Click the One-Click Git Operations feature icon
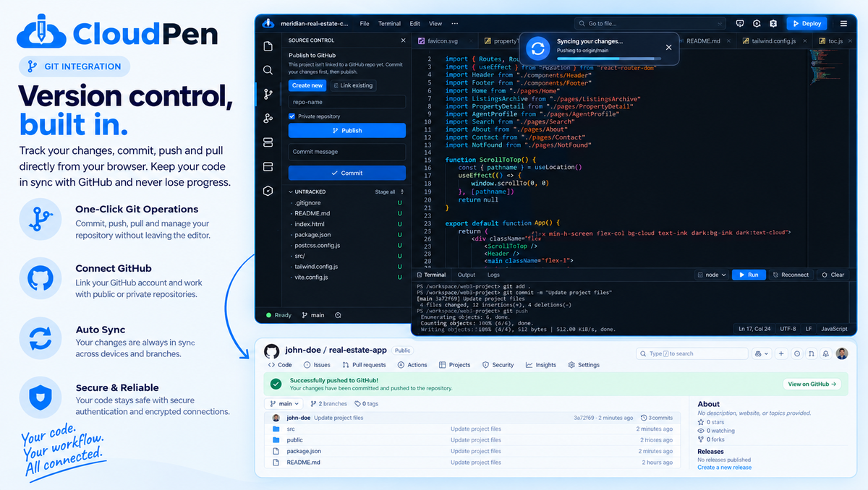The image size is (868, 490). pyautogui.click(x=40, y=219)
